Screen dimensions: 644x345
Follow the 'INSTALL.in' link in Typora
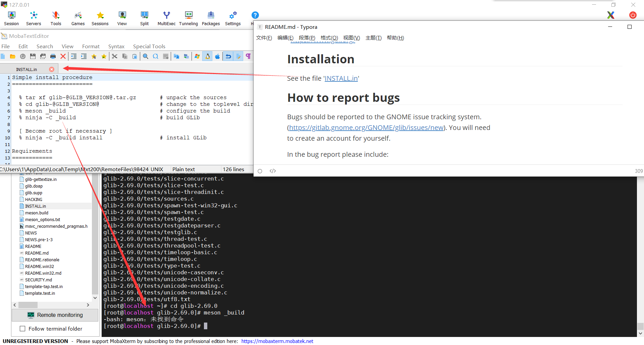[341, 78]
